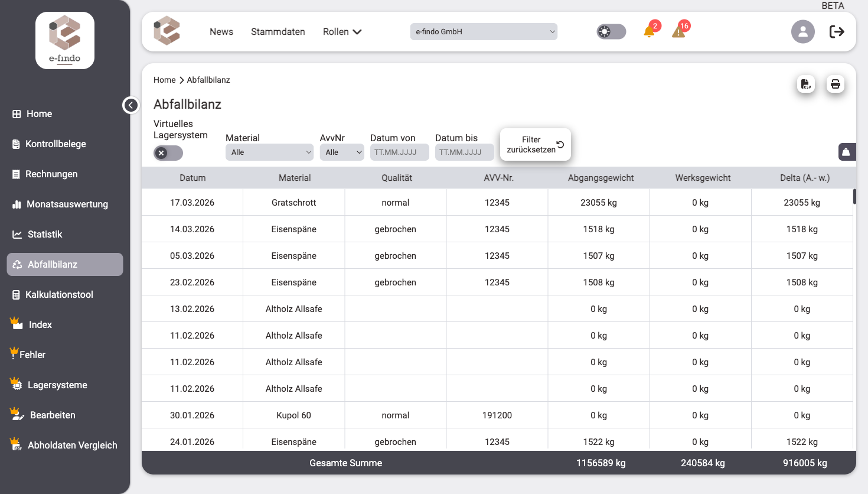Click the CSV export icon
The width and height of the screenshot is (868, 494).
pyautogui.click(x=806, y=84)
